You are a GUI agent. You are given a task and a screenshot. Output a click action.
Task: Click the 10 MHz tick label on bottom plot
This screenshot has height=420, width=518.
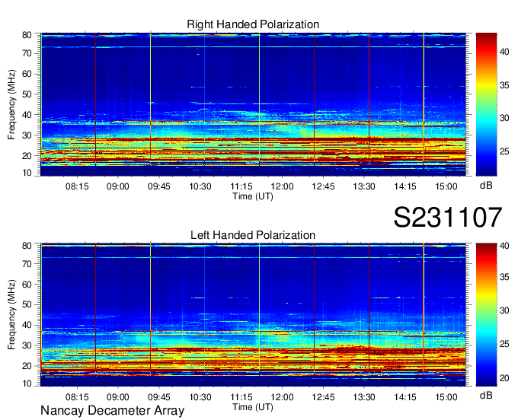click(27, 383)
